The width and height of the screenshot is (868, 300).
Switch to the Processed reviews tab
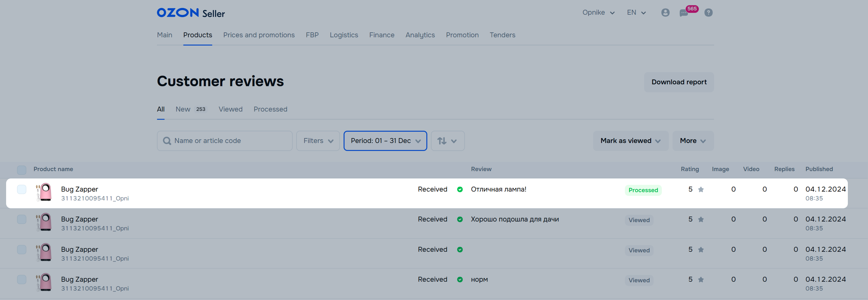click(x=270, y=109)
